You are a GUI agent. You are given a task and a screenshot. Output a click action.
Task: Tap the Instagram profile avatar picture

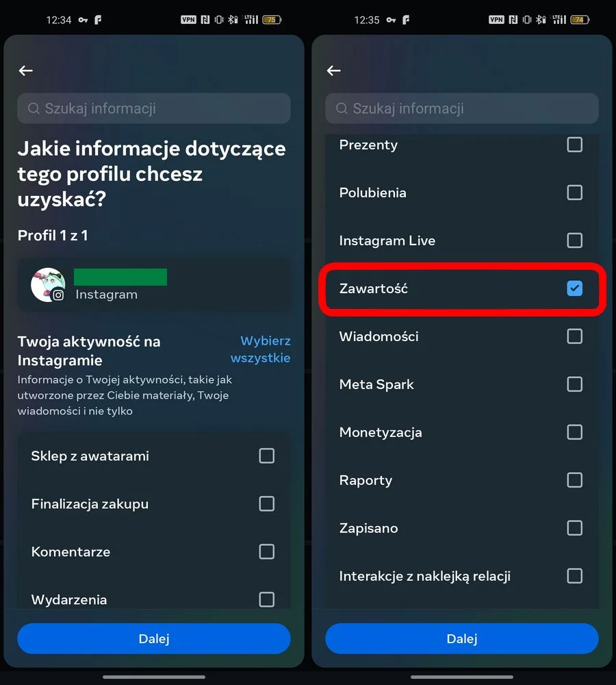48,285
